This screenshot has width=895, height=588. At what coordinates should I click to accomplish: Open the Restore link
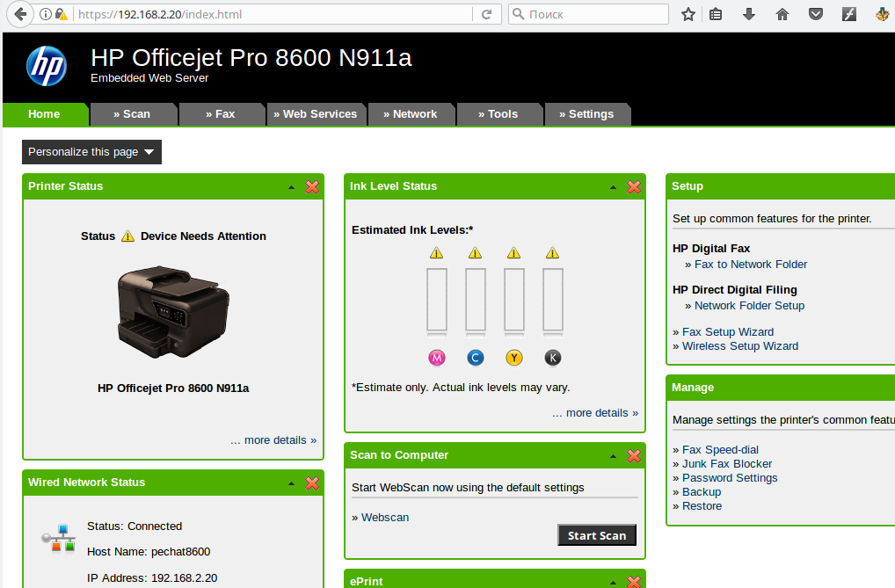[702, 505]
